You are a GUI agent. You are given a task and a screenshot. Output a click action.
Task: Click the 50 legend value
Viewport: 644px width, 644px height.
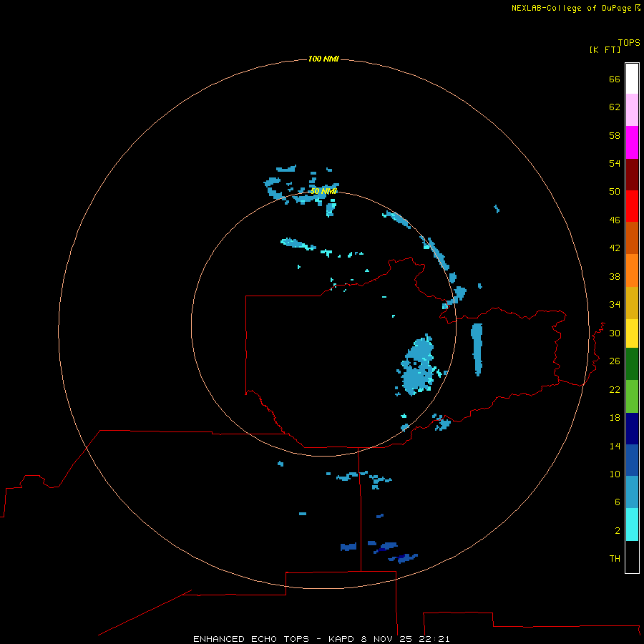pos(615,192)
